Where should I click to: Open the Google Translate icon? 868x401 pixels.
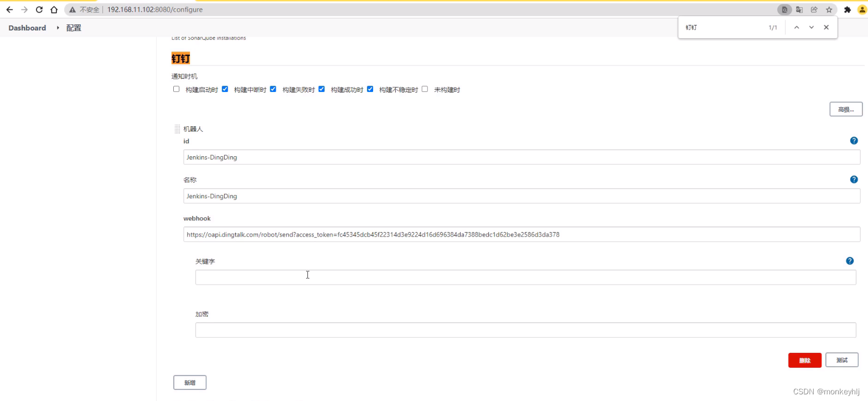(799, 9)
